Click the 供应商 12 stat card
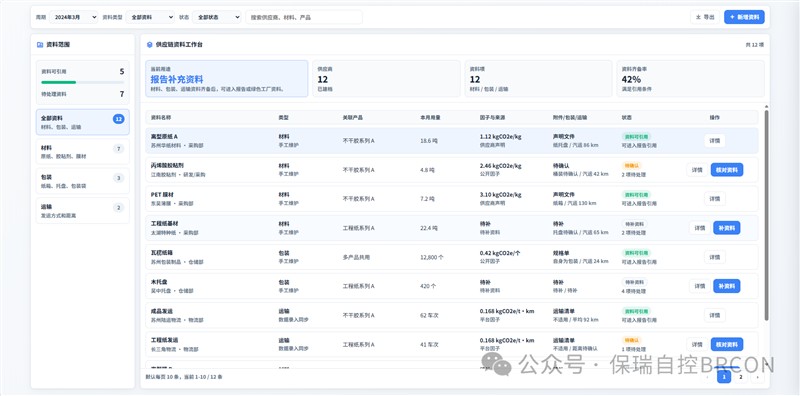 pos(386,79)
